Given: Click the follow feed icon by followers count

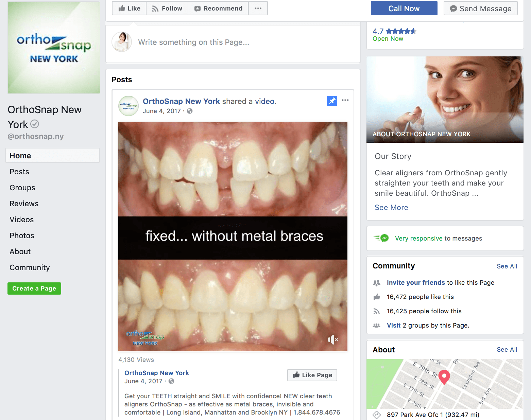Looking at the screenshot, I should [377, 311].
